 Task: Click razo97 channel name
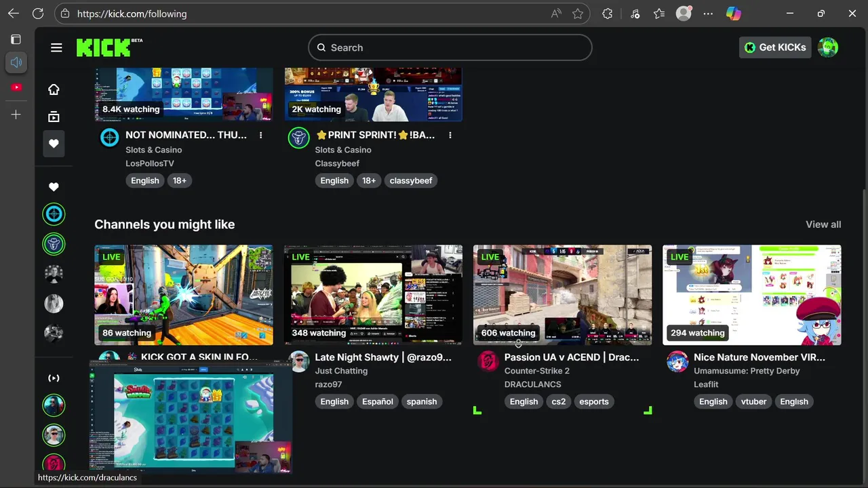click(328, 384)
